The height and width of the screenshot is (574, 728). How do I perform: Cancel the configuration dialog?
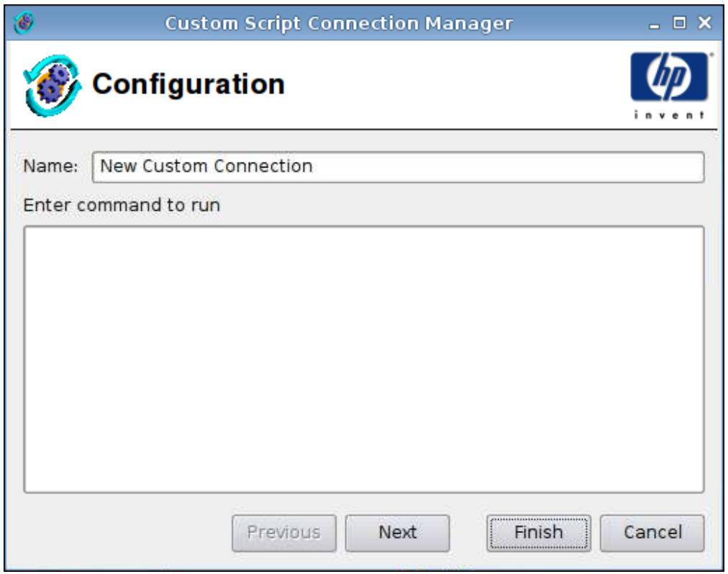652,533
